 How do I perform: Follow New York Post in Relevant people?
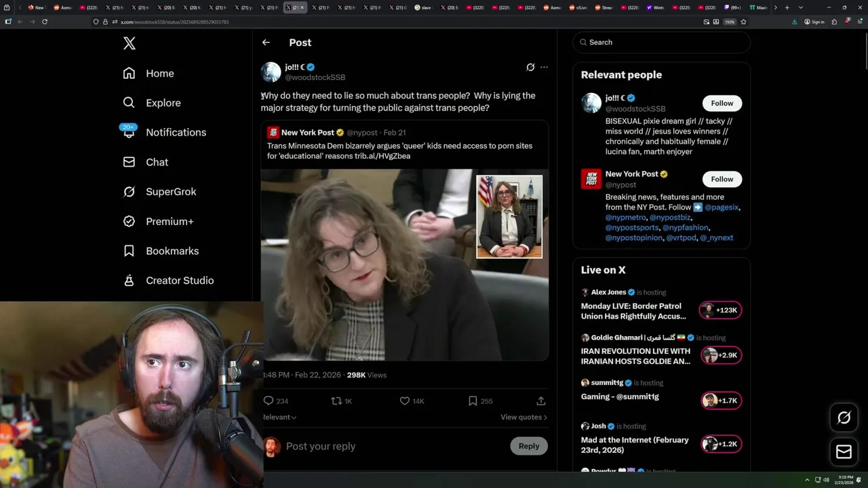(x=722, y=179)
